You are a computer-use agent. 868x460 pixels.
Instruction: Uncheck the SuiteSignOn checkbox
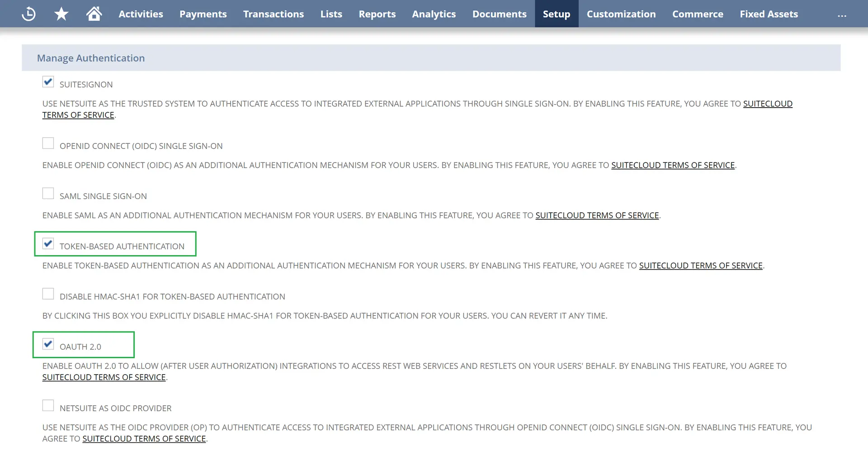48,82
